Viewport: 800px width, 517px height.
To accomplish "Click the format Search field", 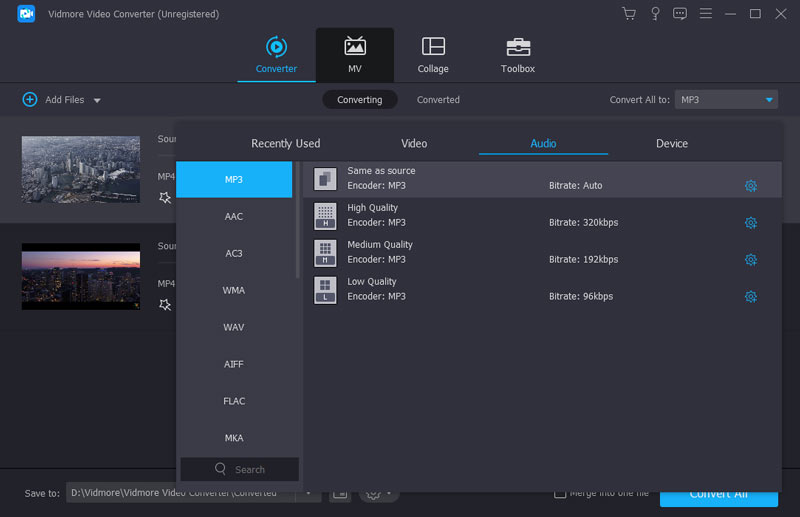I will click(x=239, y=469).
